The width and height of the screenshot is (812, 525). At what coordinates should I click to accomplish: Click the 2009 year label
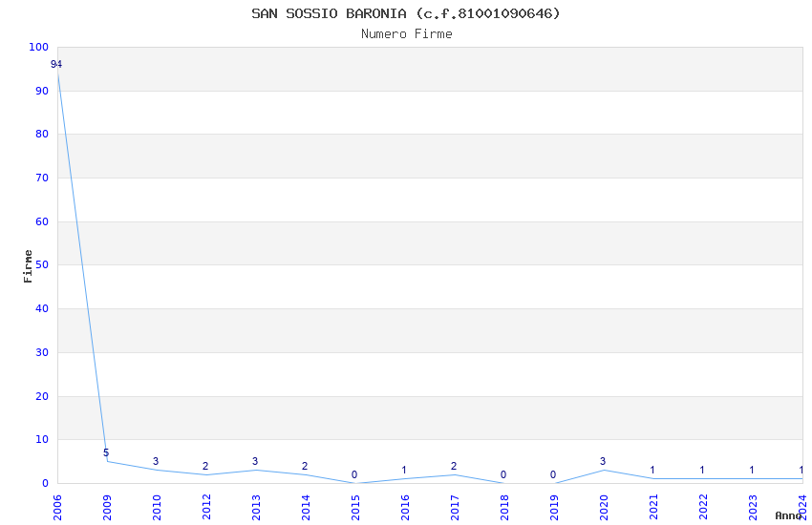(107, 508)
